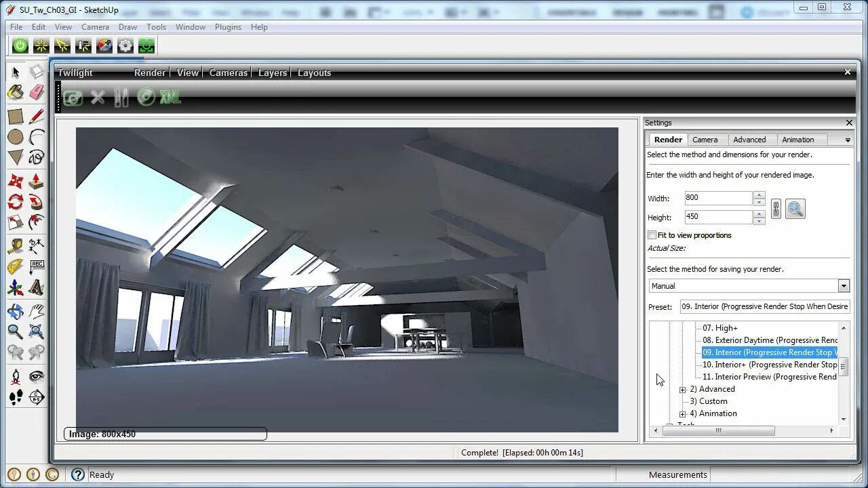Pause the current render
The height and width of the screenshot is (488, 868).
(x=121, y=97)
